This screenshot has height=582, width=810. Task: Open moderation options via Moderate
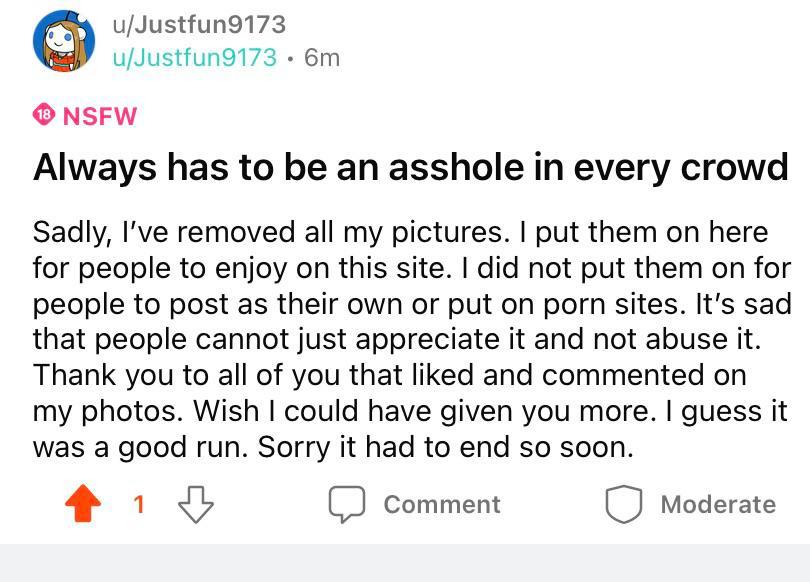click(x=716, y=504)
